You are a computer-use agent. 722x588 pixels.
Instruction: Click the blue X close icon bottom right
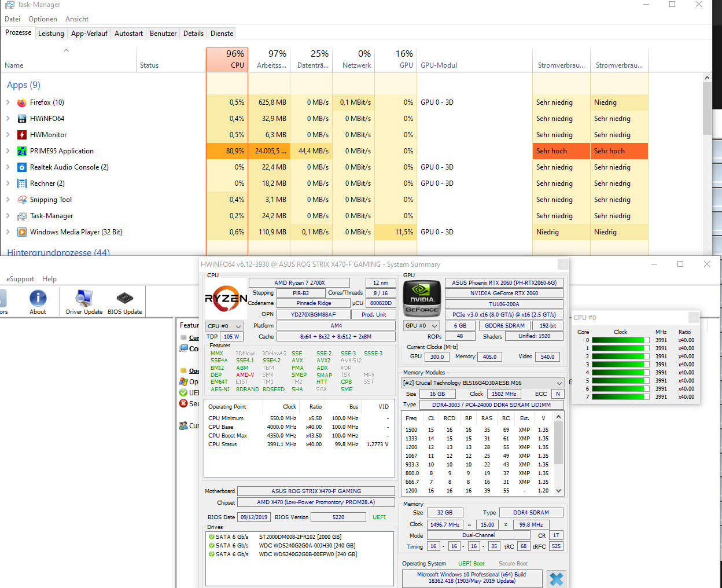pyautogui.click(x=556, y=579)
